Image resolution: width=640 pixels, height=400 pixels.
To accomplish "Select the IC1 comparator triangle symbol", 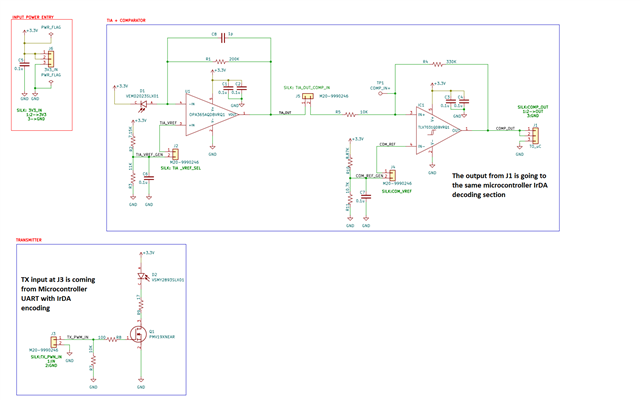I will 438,130.
